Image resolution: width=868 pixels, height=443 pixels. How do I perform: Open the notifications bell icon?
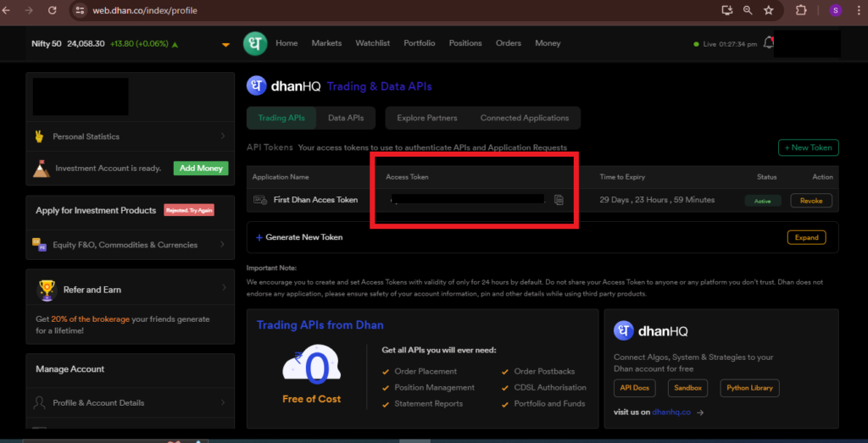point(768,42)
